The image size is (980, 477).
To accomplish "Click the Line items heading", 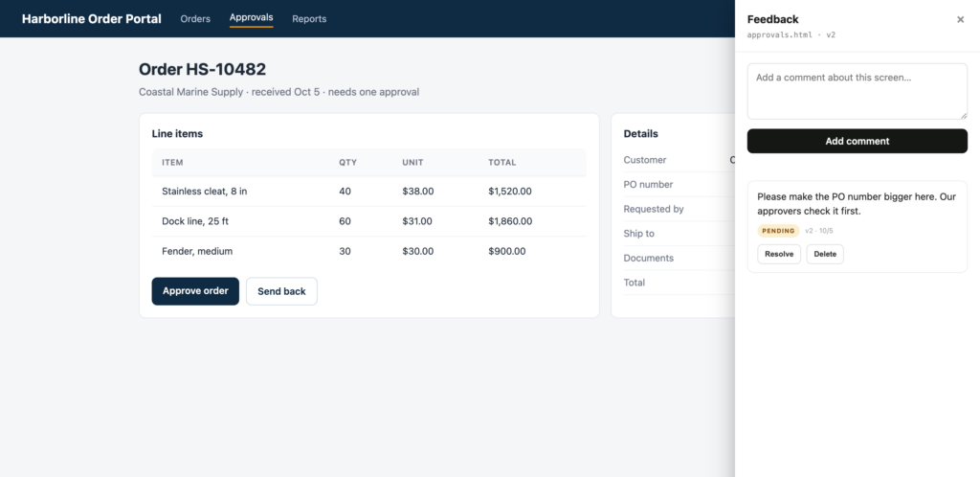I will (177, 134).
